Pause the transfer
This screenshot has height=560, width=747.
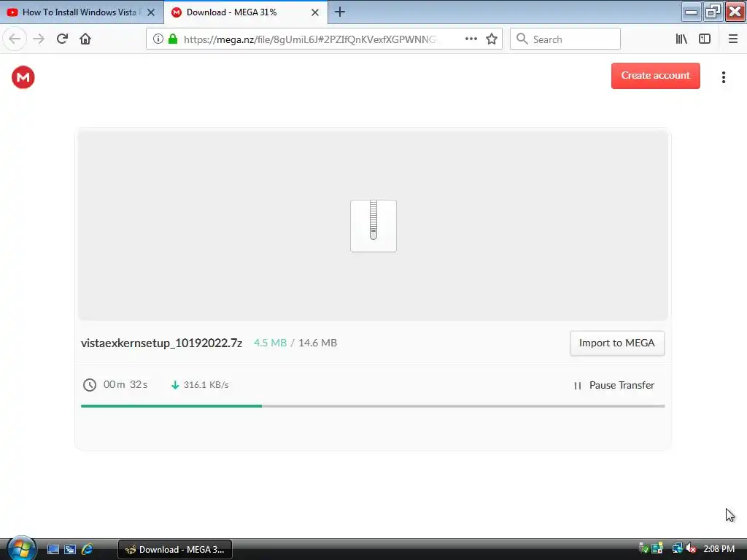(x=614, y=385)
